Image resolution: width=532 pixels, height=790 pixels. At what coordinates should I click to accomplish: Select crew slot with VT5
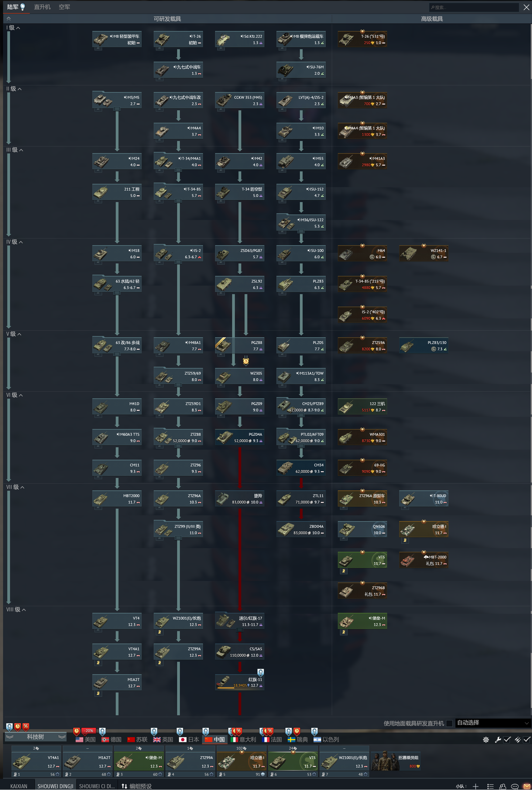coord(293,761)
